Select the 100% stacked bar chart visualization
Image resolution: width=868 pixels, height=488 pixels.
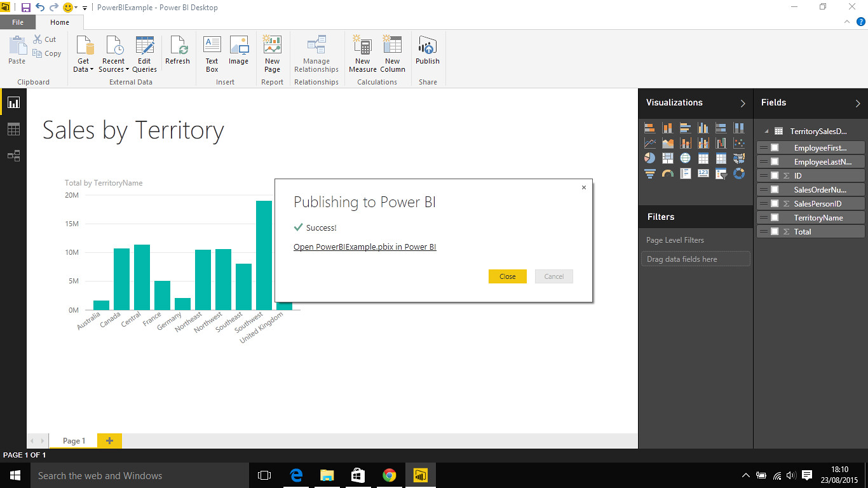(721, 128)
